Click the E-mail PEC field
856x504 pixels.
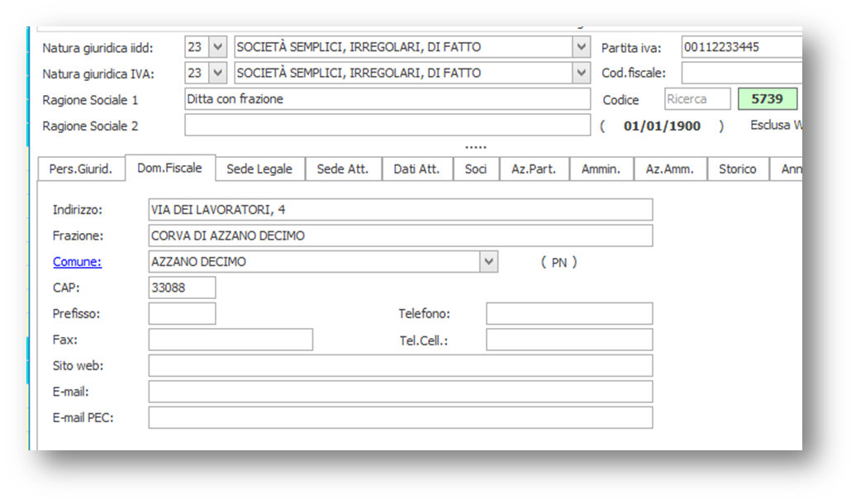[x=400, y=418]
